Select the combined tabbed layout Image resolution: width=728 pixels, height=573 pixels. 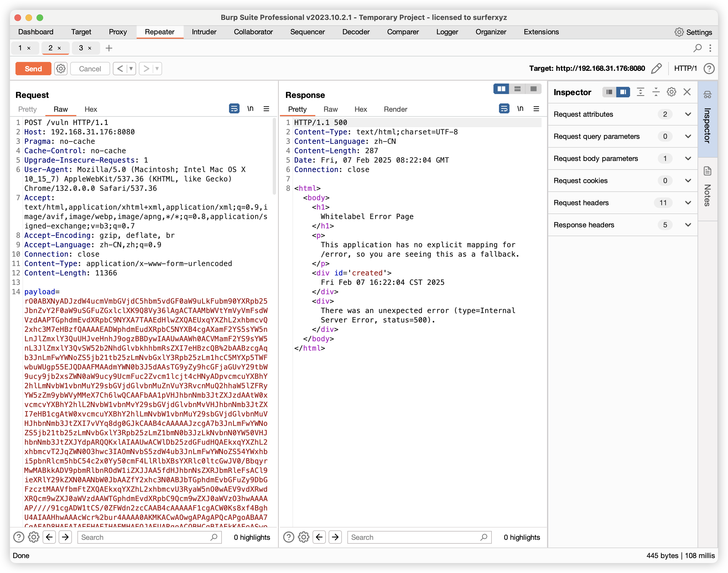[534, 89]
